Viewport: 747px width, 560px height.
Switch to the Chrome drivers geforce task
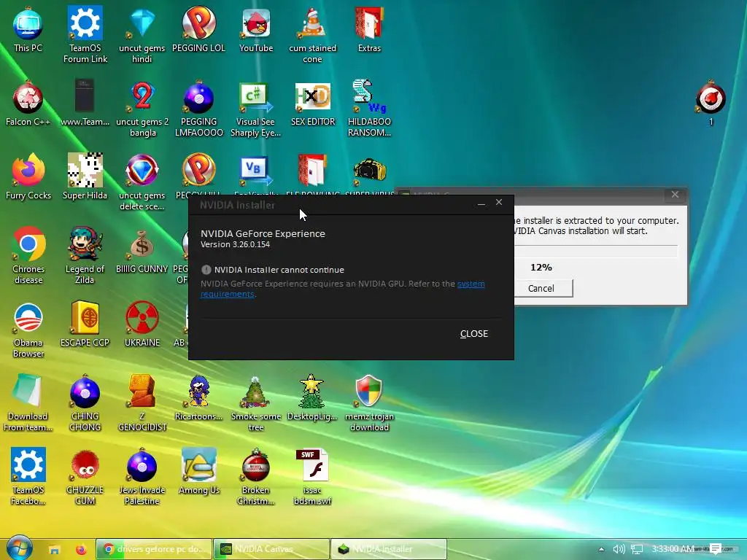[x=154, y=549]
